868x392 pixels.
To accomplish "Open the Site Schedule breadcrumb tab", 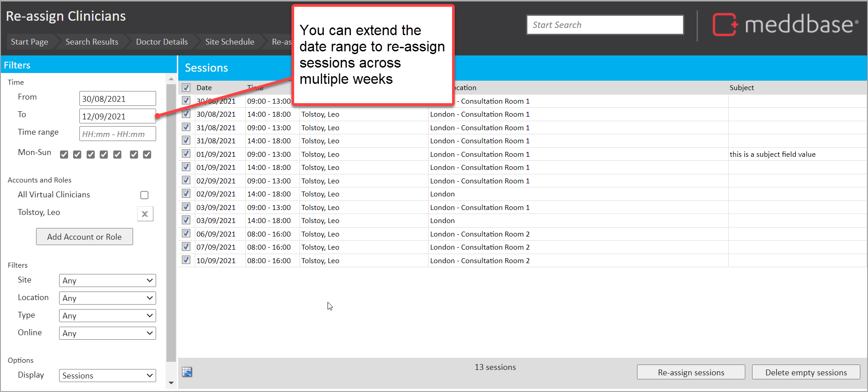I will point(230,42).
